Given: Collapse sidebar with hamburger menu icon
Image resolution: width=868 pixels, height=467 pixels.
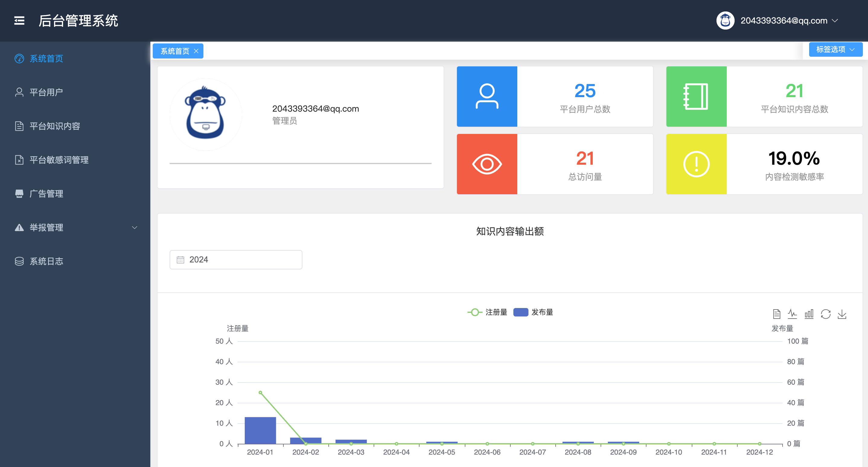Looking at the screenshot, I should pos(19,21).
